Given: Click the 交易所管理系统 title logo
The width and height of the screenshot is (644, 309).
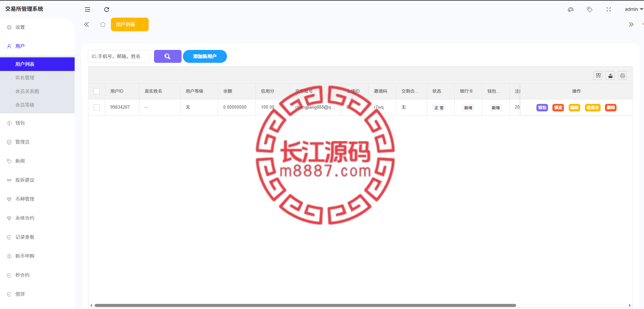Looking at the screenshot, I should click(x=24, y=9).
